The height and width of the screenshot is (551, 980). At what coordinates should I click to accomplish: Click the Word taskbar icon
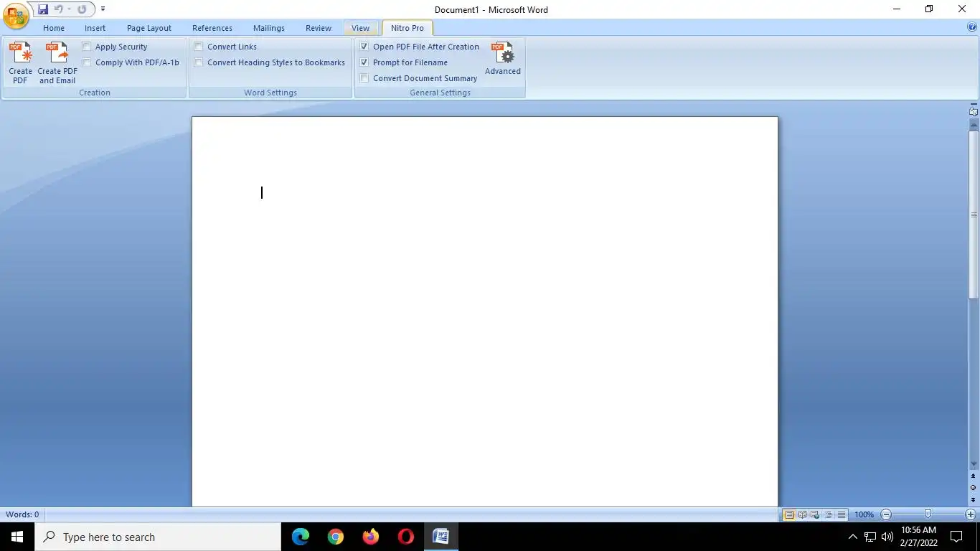pos(440,537)
